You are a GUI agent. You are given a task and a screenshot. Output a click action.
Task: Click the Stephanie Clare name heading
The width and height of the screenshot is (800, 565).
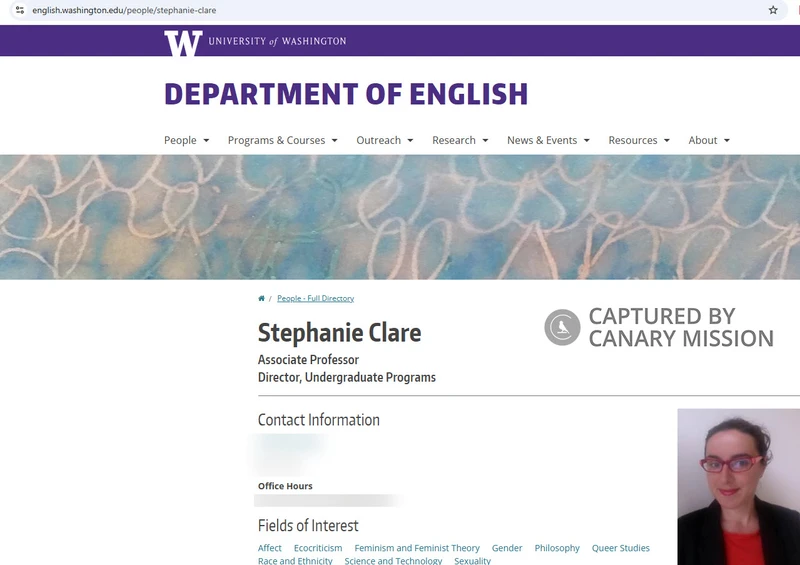[x=339, y=332]
